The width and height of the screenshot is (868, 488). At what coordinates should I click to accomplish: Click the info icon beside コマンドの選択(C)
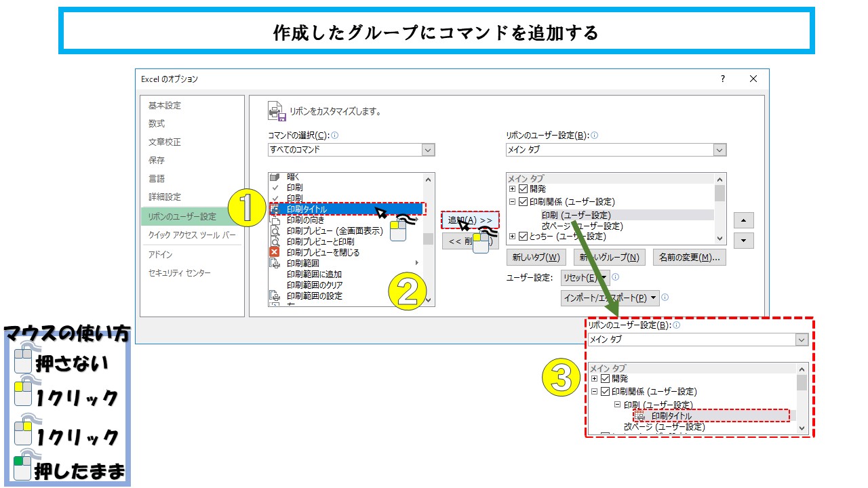335,136
